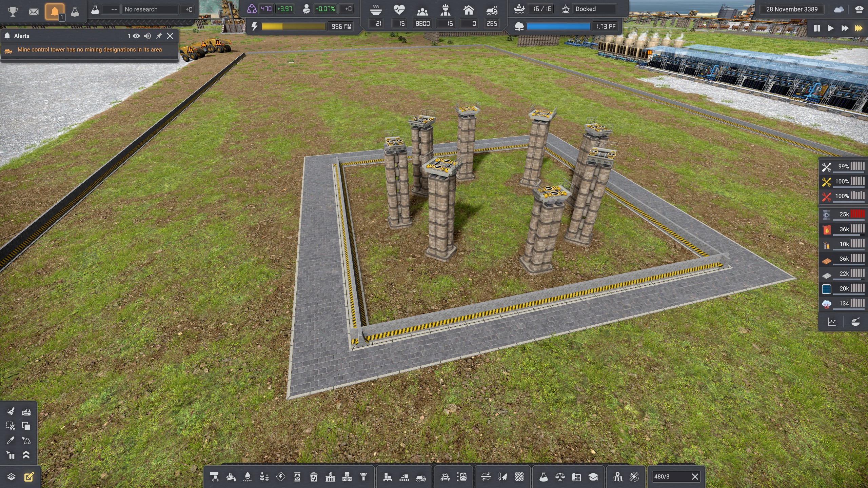This screenshot has width=868, height=488.
Task: Close the Alerts panel
Action: (170, 36)
